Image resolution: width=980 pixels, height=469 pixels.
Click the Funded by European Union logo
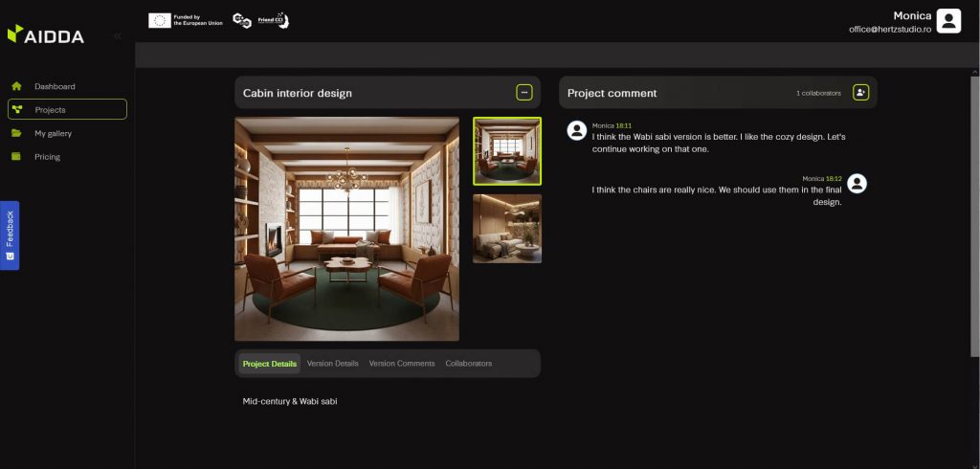click(186, 20)
